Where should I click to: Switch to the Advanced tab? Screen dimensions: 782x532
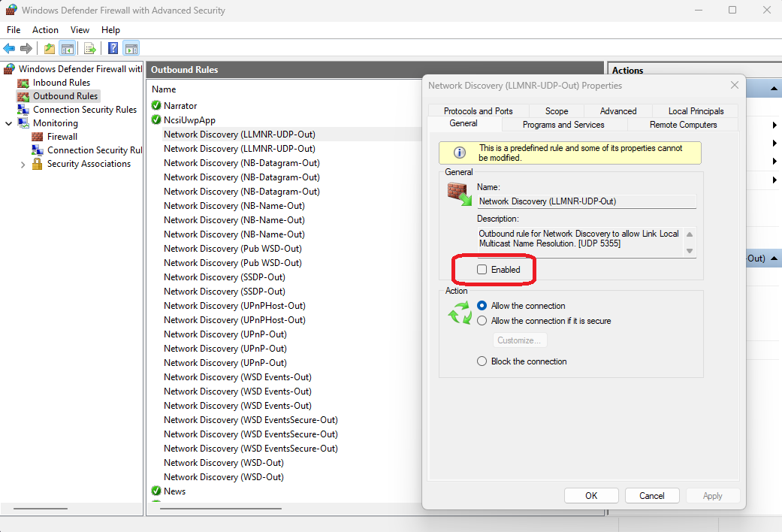coord(618,110)
